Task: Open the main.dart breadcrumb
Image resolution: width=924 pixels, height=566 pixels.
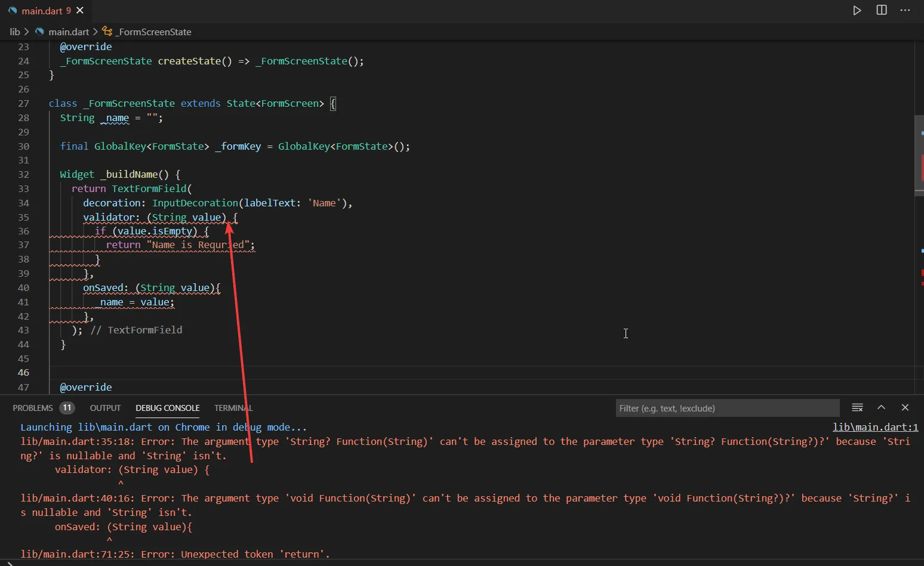Action: coord(69,32)
